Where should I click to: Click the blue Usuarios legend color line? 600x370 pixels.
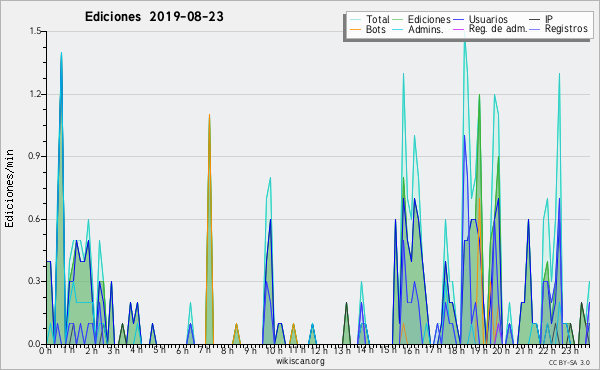pyautogui.click(x=458, y=19)
